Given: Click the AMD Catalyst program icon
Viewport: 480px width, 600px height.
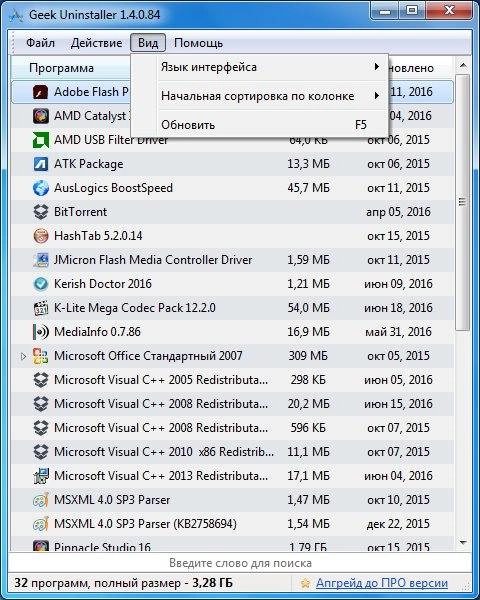Looking at the screenshot, I should (40, 116).
